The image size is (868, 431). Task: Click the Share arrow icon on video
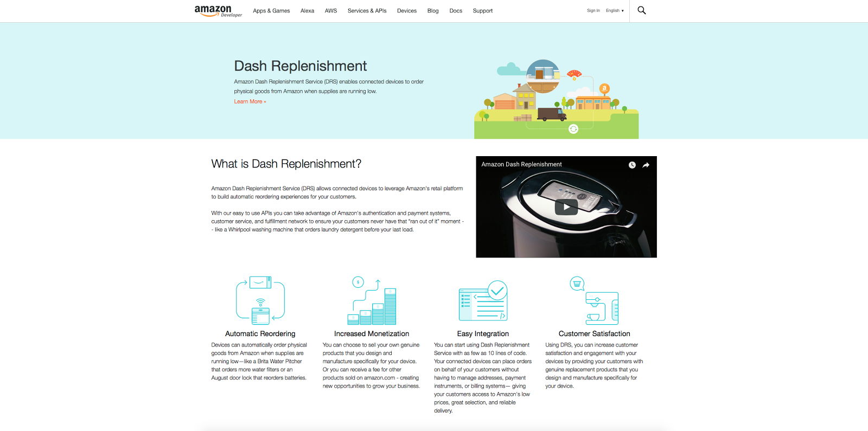coord(646,165)
